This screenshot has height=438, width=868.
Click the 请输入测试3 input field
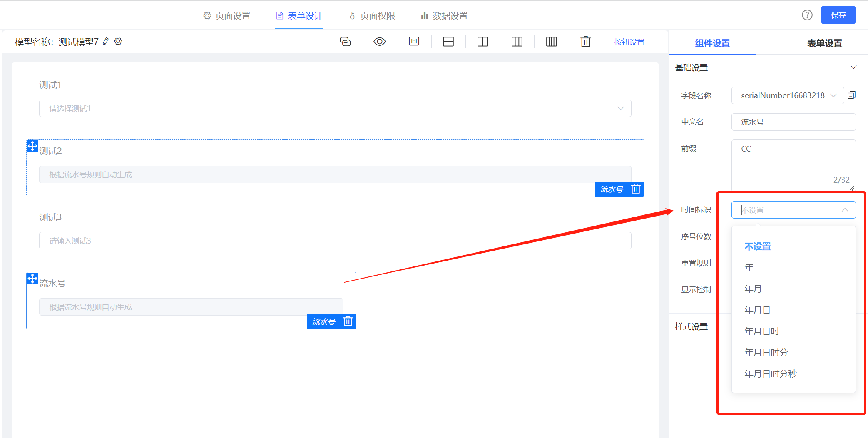[335, 241]
